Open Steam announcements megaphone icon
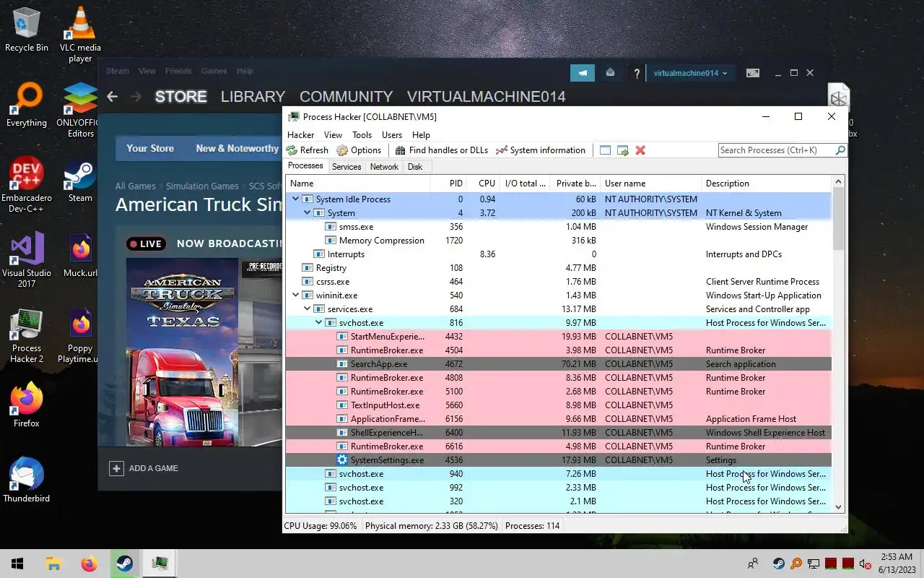This screenshot has width=924, height=578. pos(583,73)
